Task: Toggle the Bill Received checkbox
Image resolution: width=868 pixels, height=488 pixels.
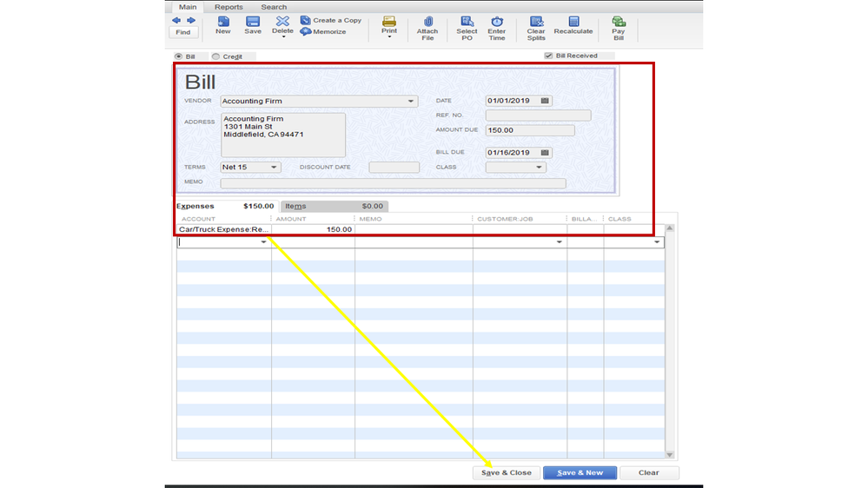Action: pos(548,56)
